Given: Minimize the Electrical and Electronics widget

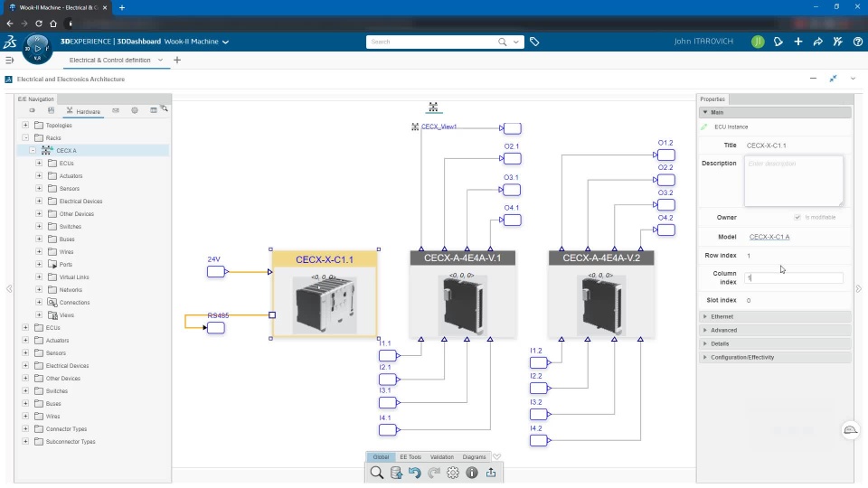Looking at the screenshot, I should pos(813,79).
